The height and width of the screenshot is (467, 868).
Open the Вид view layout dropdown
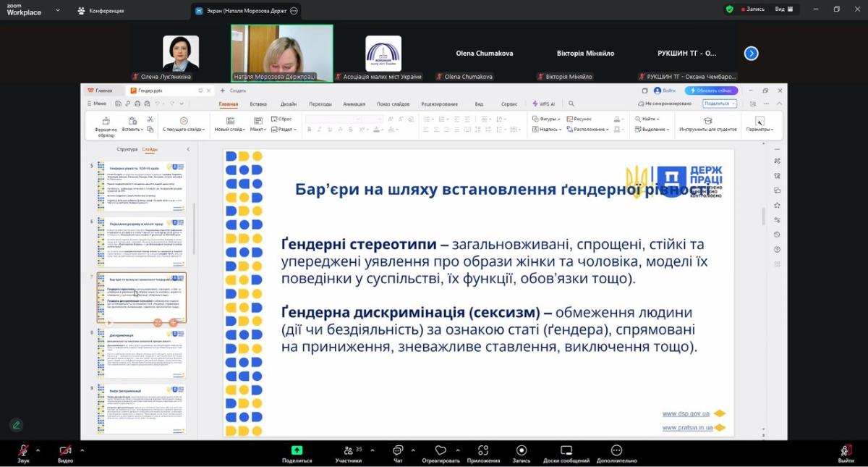(x=783, y=9)
